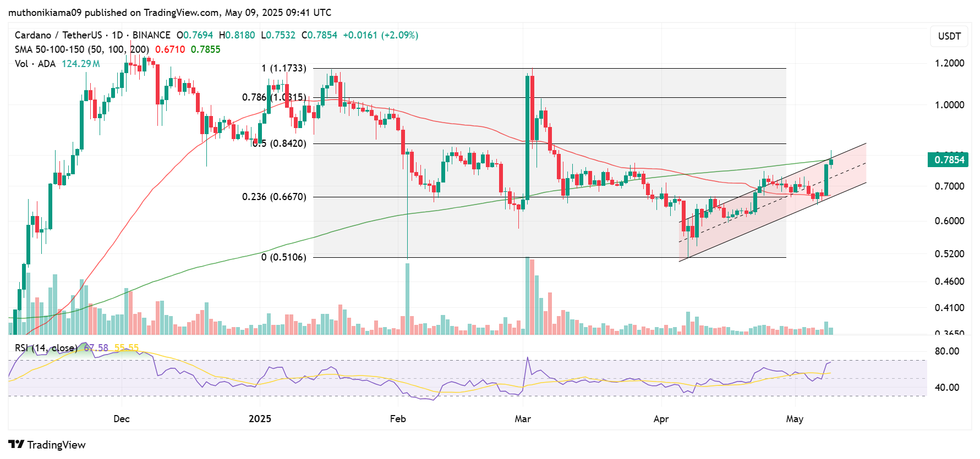Click the Feb label on time axis
This screenshot has width=980, height=459.
tap(398, 419)
